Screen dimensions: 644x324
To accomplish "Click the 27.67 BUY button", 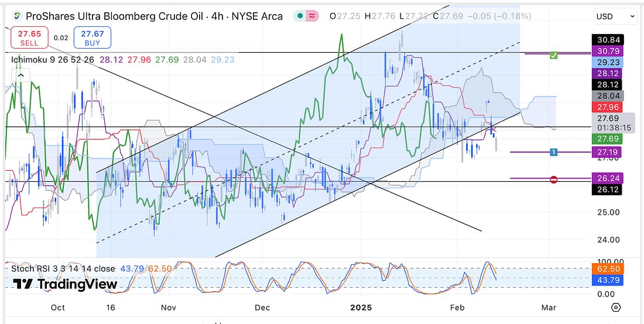I will pos(93,39).
